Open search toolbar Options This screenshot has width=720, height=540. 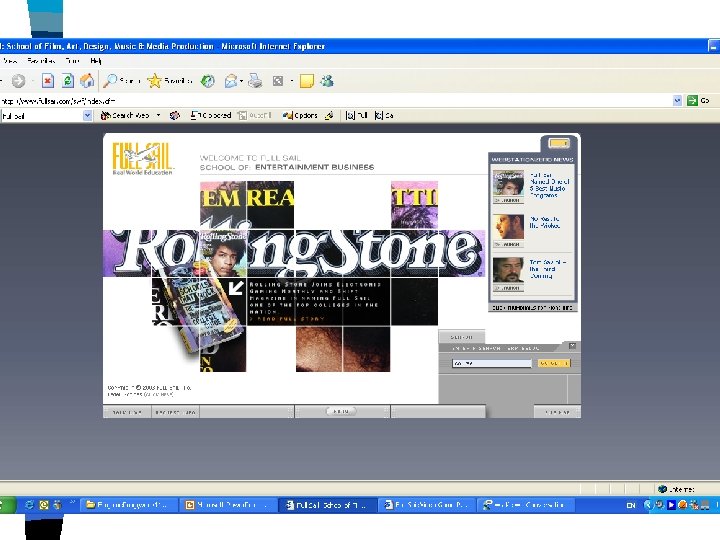pyautogui.click(x=300, y=115)
